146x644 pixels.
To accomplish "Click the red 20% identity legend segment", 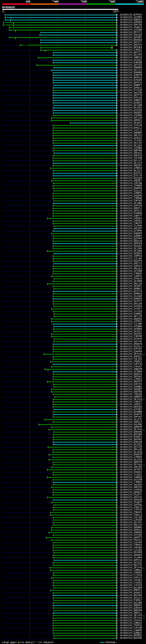I will 16,4.
